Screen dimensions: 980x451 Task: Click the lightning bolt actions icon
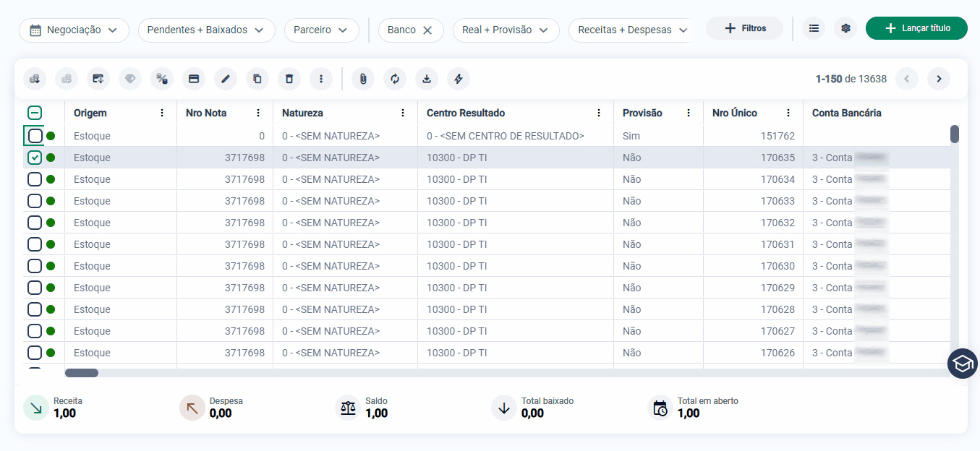pos(459,79)
